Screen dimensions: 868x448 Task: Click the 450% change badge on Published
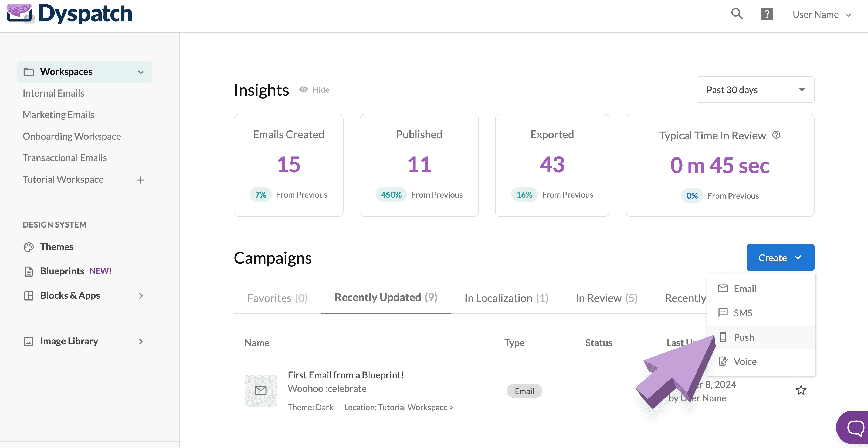tap(391, 194)
